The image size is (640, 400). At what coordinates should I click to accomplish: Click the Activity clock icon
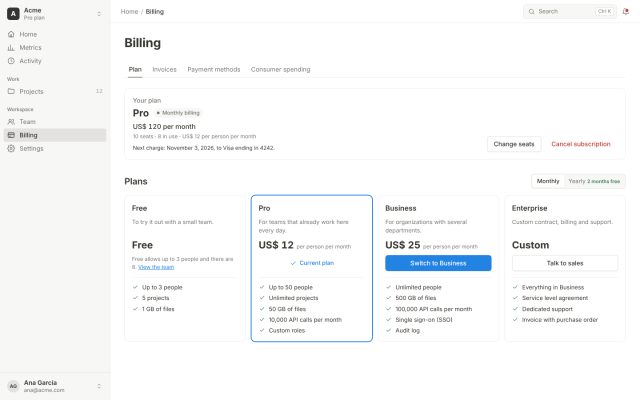(x=11, y=61)
